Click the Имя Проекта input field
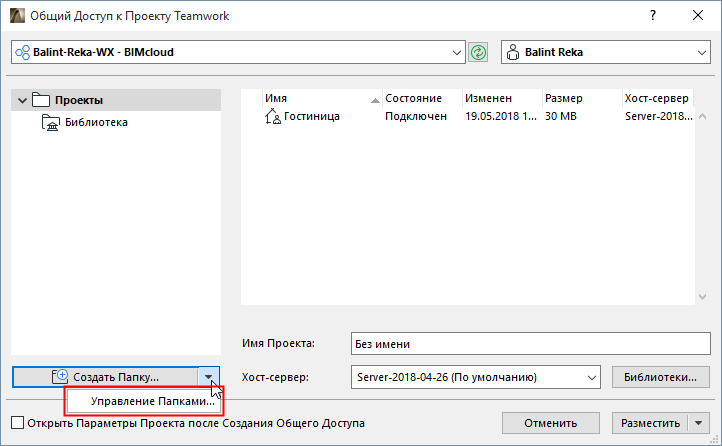Viewport: 722px width, 446px height. [x=530, y=343]
